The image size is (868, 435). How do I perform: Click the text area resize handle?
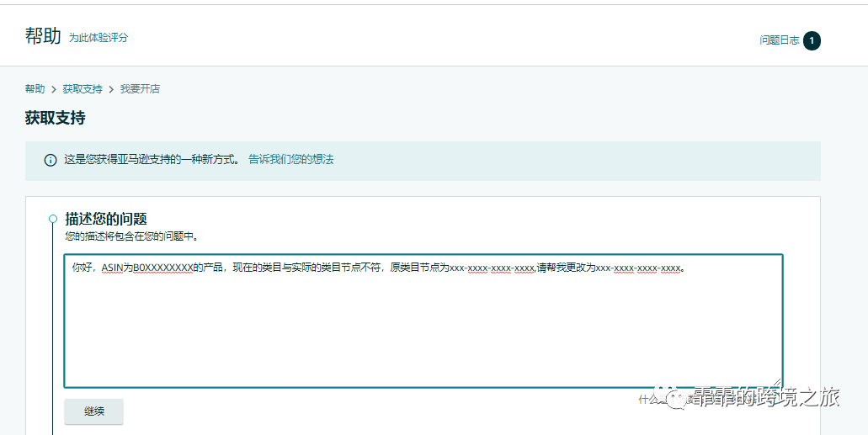(x=777, y=382)
